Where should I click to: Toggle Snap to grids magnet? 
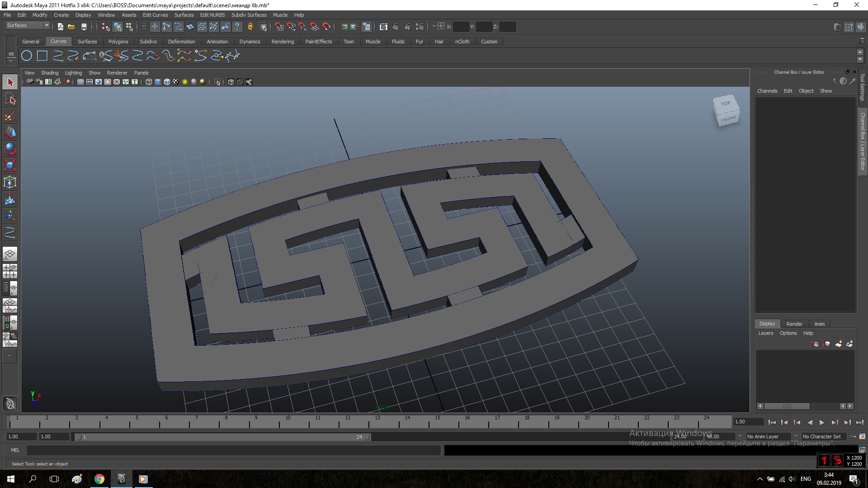[x=279, y=27]
